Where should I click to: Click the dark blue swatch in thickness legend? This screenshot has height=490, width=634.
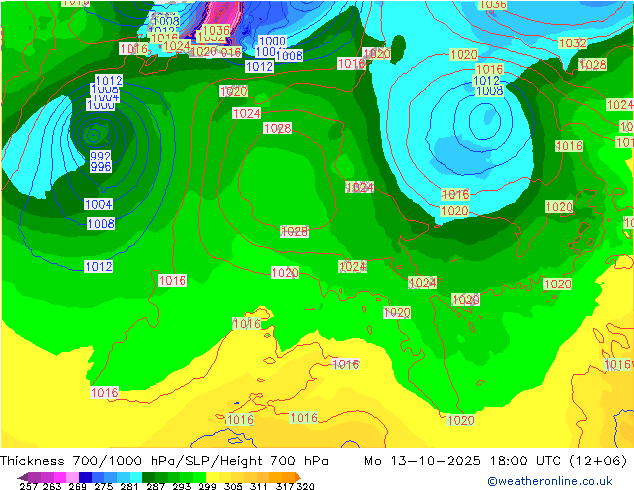coord(85,477)
